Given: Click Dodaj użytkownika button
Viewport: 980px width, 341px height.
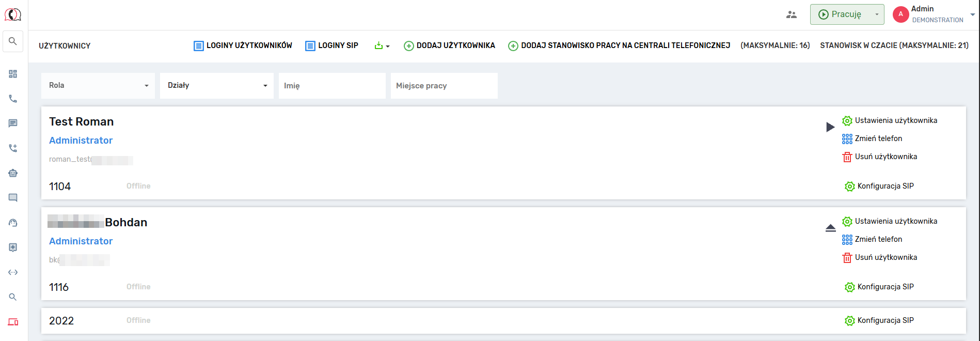Looking at the screenshot, I should [x=449, y=45].
